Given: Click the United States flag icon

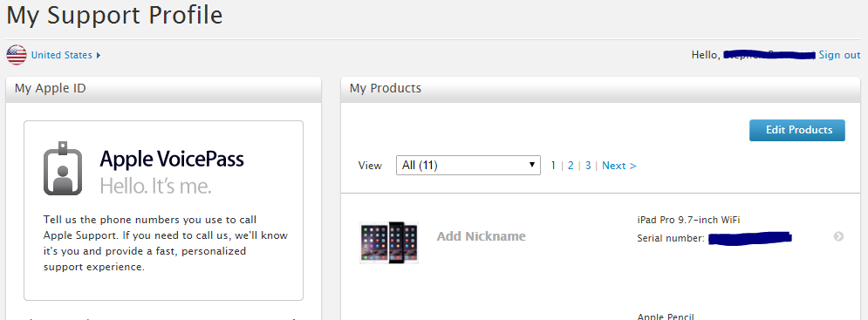Looking at the screenshot, I should tap(17, 55).
